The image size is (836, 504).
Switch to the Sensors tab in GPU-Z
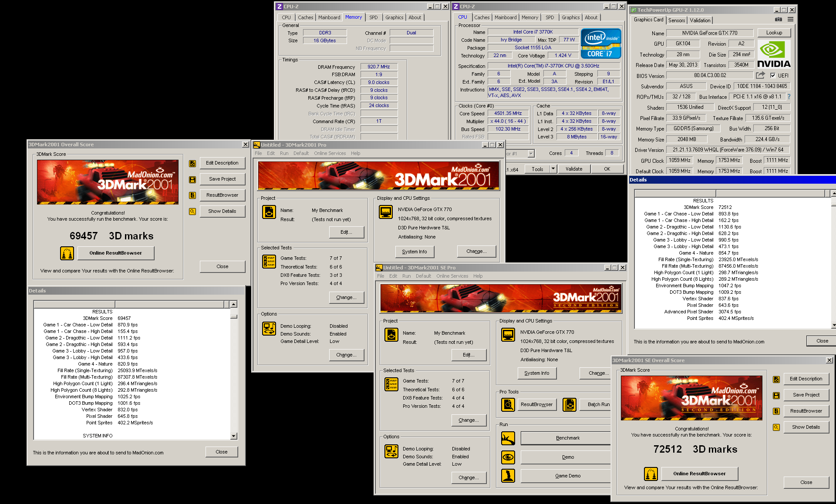pos(677,20)
